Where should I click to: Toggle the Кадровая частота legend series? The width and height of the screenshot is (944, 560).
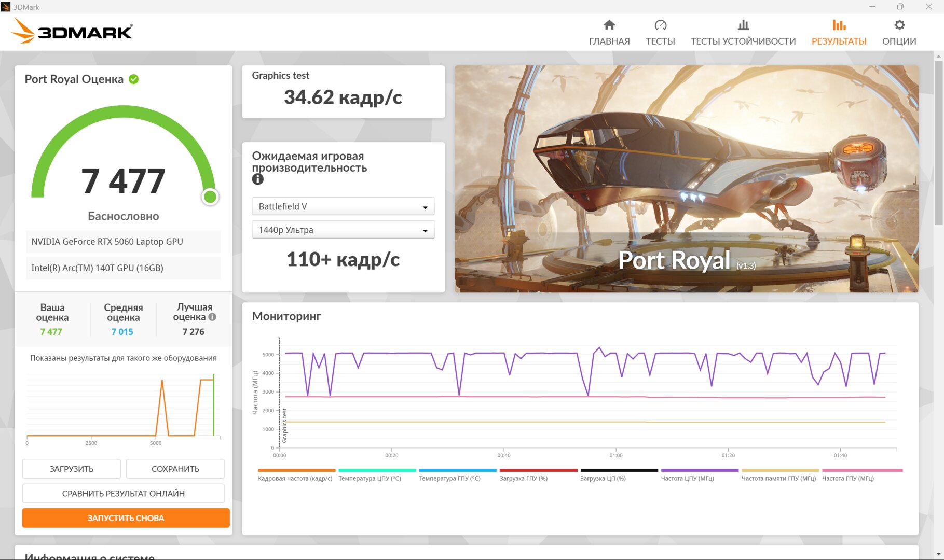(296, 475)
